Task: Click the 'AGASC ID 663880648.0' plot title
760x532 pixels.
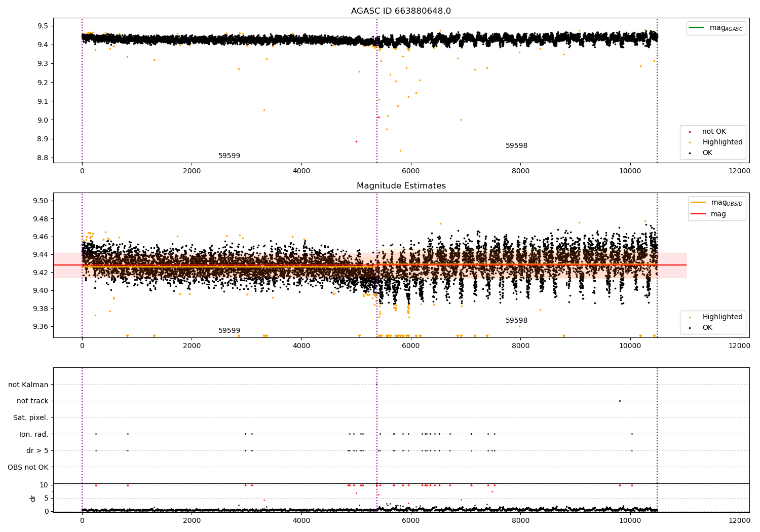Action: pos(401,11)
